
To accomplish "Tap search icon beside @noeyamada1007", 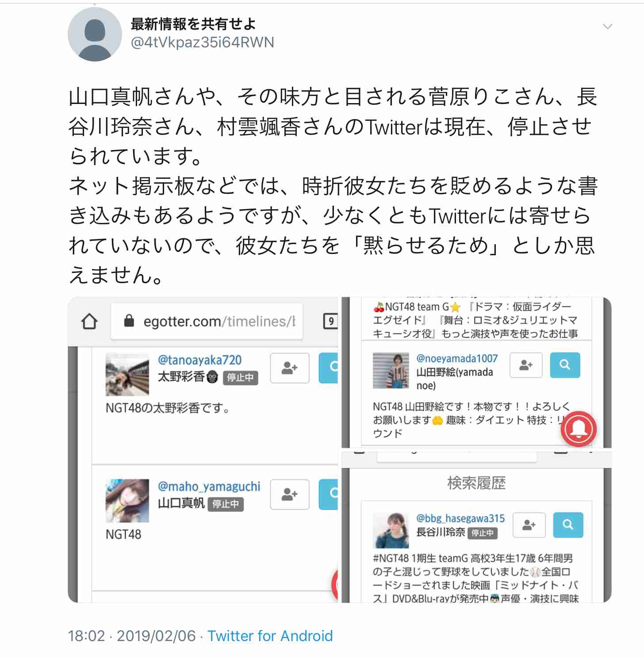I will coord(565,365).
